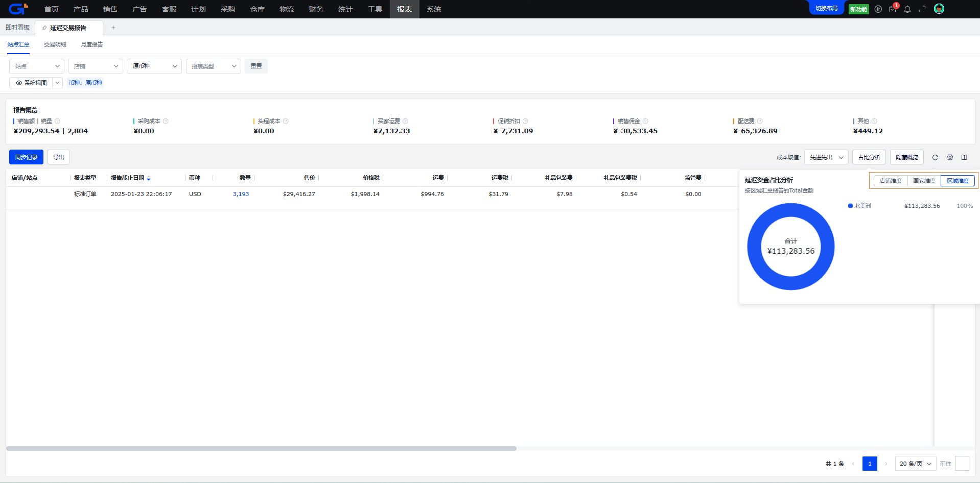Click the refresh table icon
980x483 pixels.
(x=935, y=157)
